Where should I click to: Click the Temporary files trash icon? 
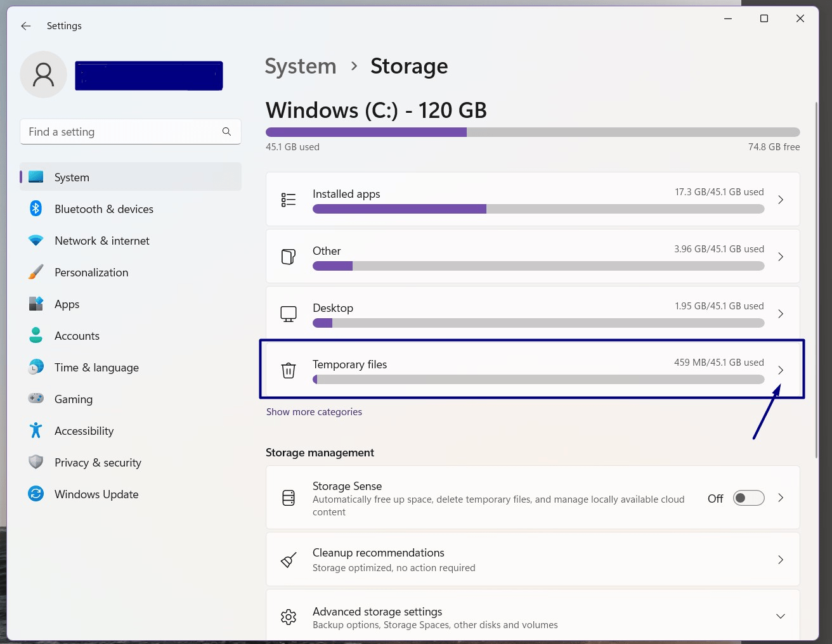click(289, 370)
